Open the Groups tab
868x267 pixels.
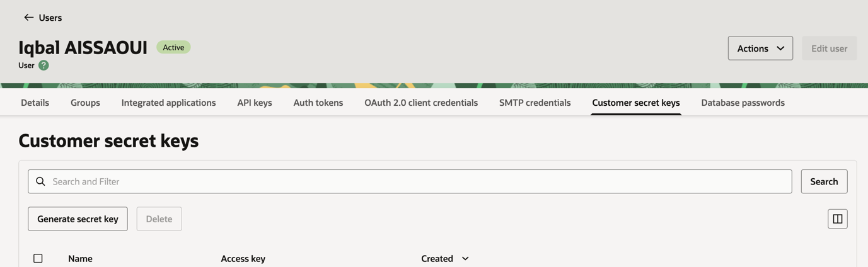pos(85,103)
